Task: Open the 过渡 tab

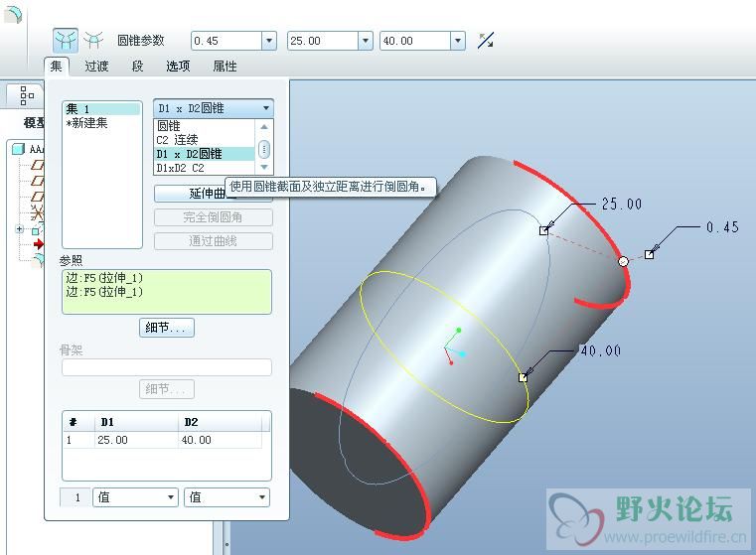Action: [96, 66]
